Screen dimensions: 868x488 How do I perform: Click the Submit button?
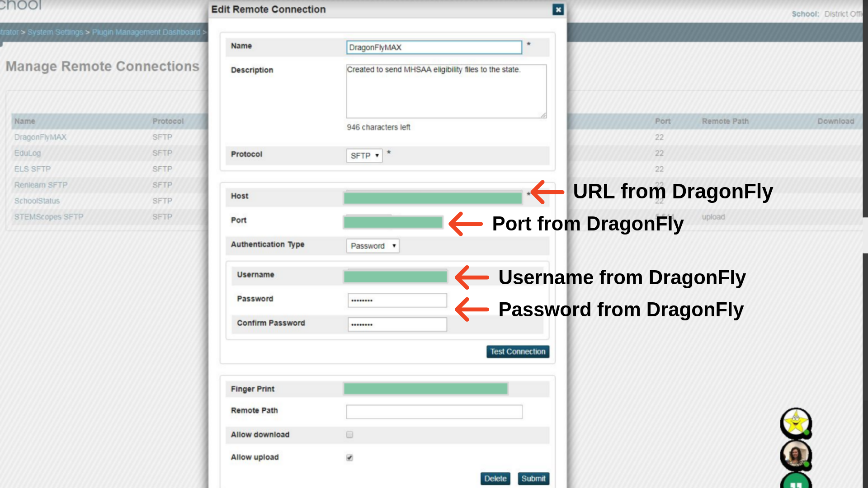533,479
